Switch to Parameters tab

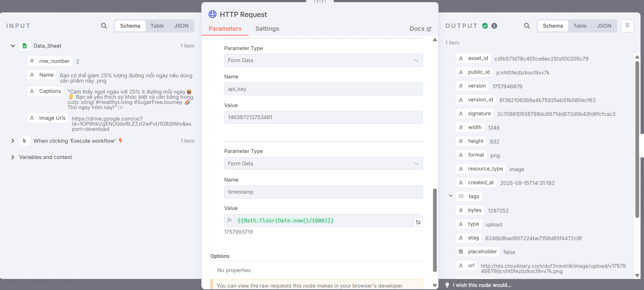coord(225,29)
